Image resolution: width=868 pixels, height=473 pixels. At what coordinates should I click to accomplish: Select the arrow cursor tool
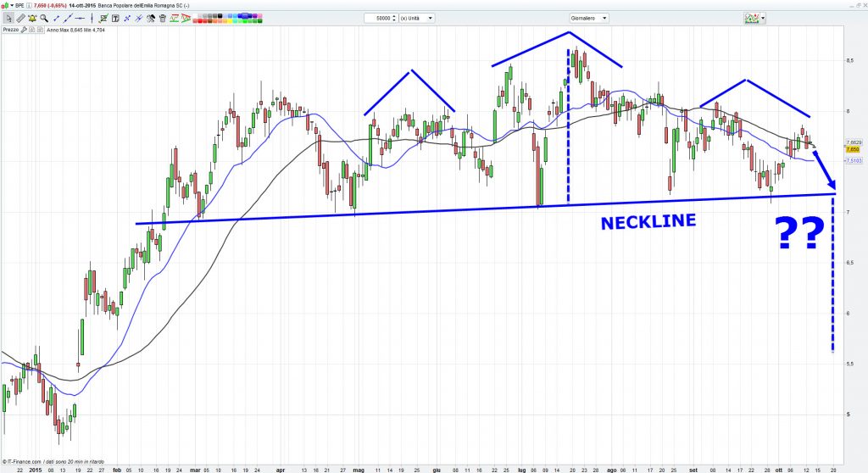9,18
